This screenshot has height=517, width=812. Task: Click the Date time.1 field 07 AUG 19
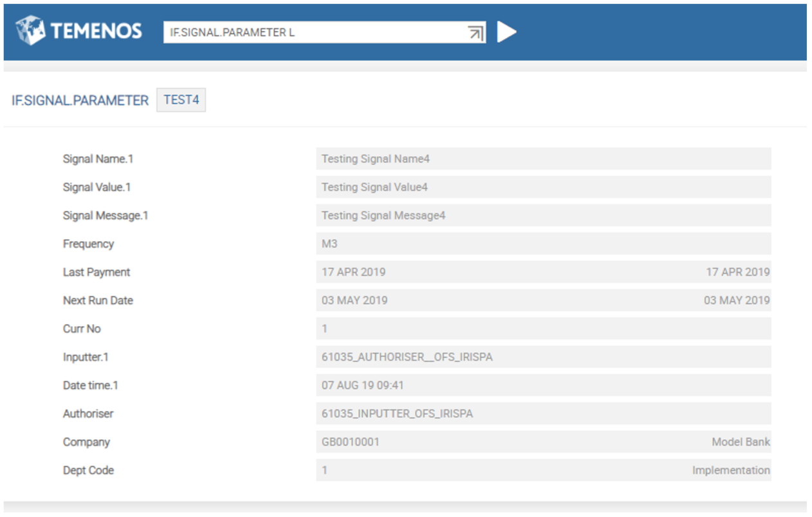[x=543, y=385]
